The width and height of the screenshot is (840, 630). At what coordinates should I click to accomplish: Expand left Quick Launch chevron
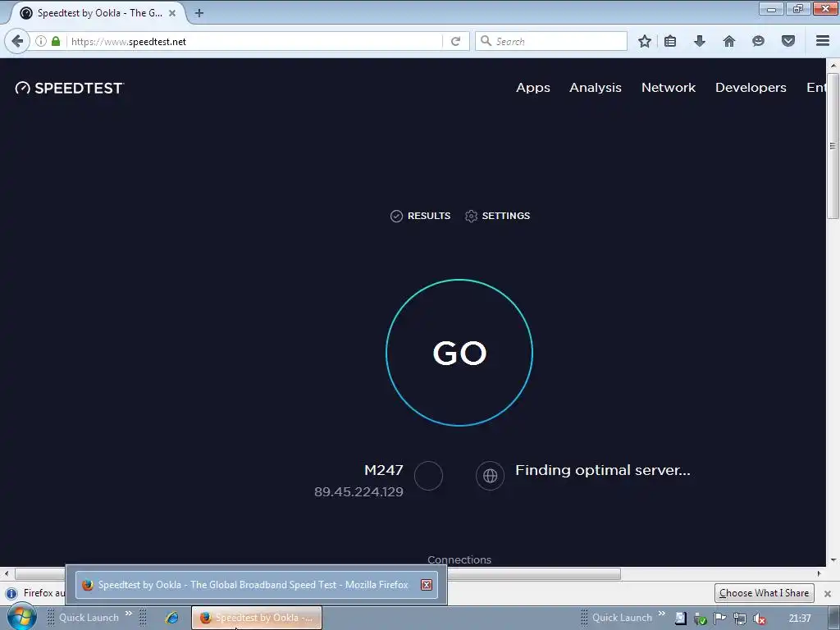[129, 614]
